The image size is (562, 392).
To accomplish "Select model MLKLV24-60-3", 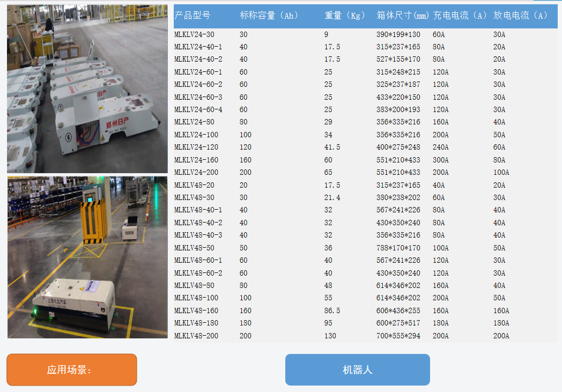I will [x=198, y=97].
